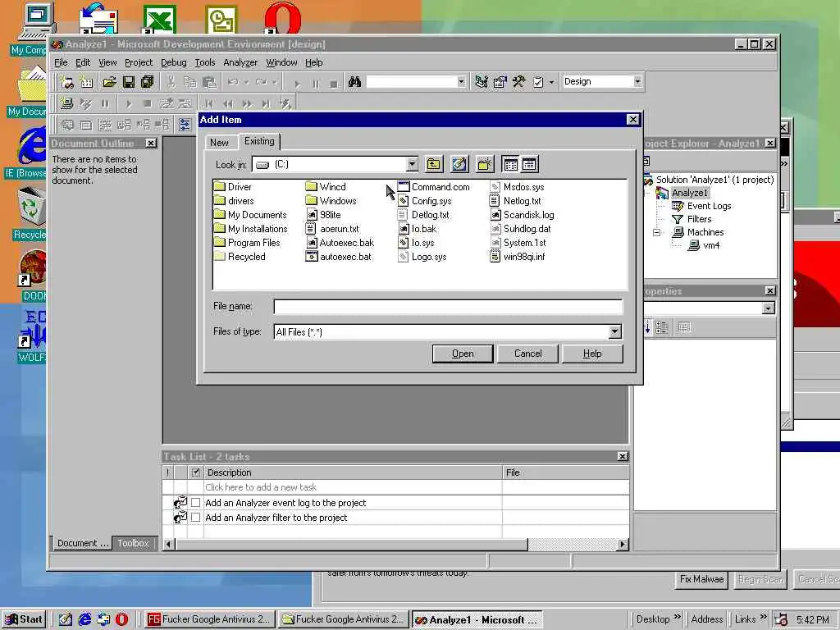Click the Toolbox hammer-and-wrench toolbar icon
840x630 pixels.
[518, 82]
